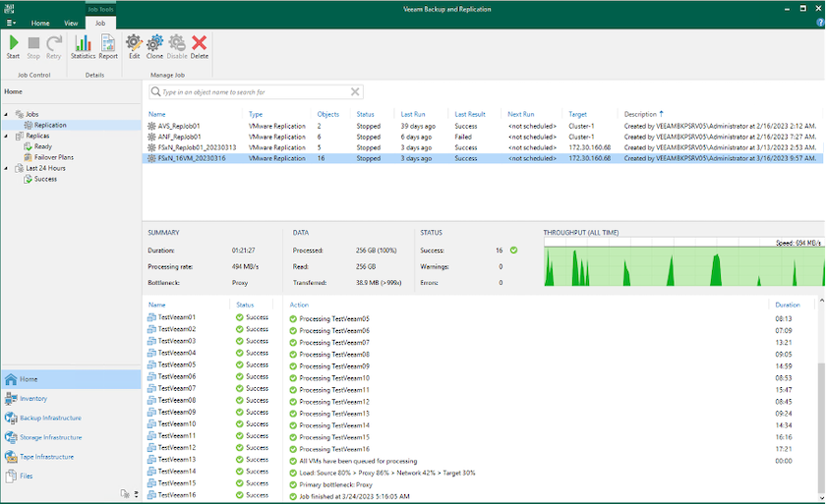826x504 pixels.
Task: Collapse the Jobs tree node
Action: pos(6,114)
